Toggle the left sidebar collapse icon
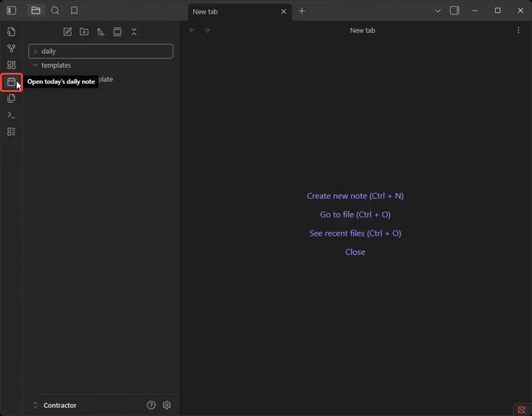The height and width of the screenshot is (416, 532). (x=11, y=11)
